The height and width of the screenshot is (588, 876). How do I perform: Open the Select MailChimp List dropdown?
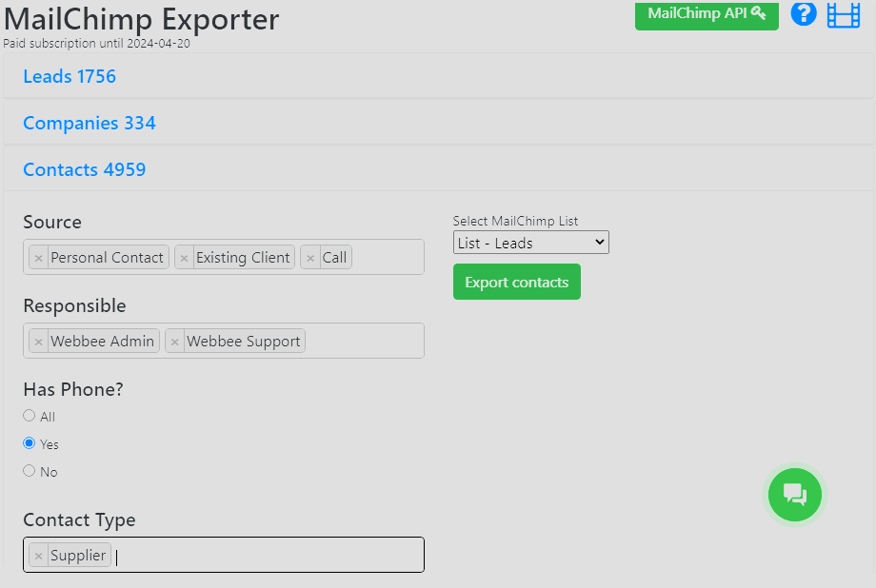(x=530, y=243)
